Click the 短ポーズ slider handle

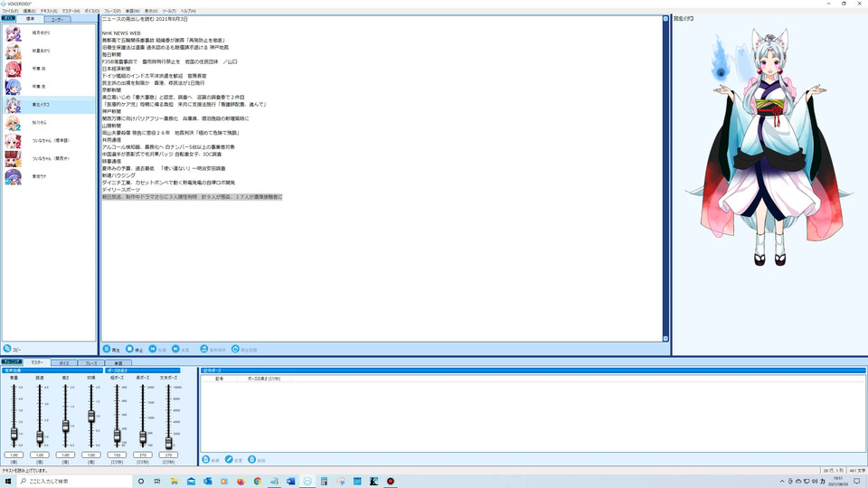tap(117, 436)
